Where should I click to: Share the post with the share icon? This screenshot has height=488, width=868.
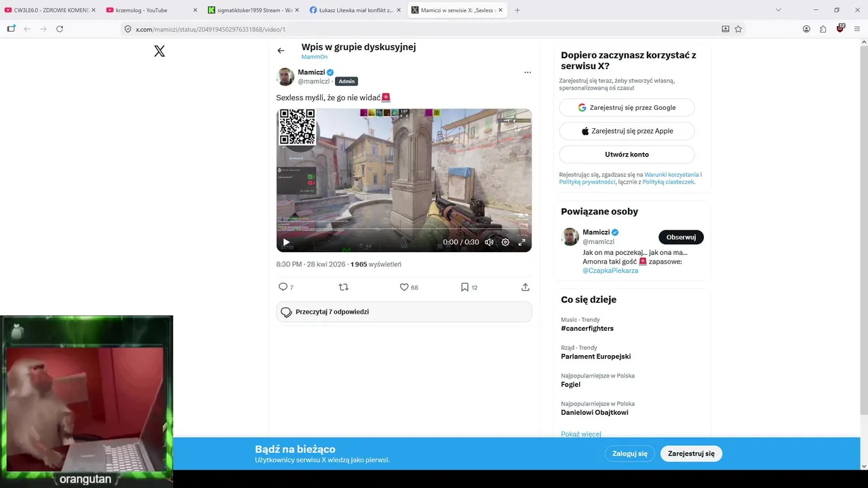click(525, 287)
